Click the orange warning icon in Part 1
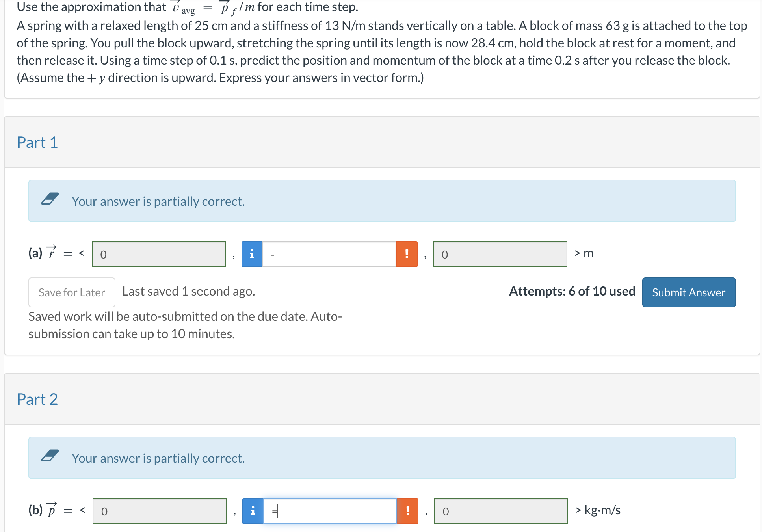This screenshot has width=762, height=532. point(407,255)
